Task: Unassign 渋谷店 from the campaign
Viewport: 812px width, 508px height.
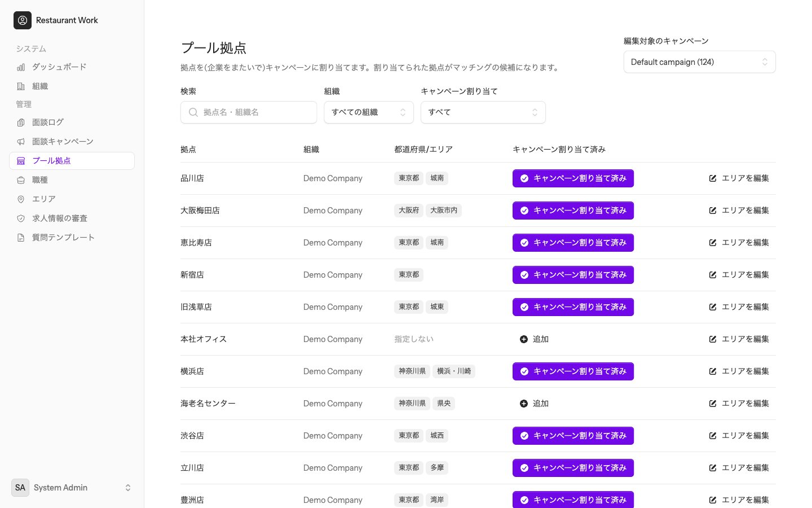Action: point(573,436)
